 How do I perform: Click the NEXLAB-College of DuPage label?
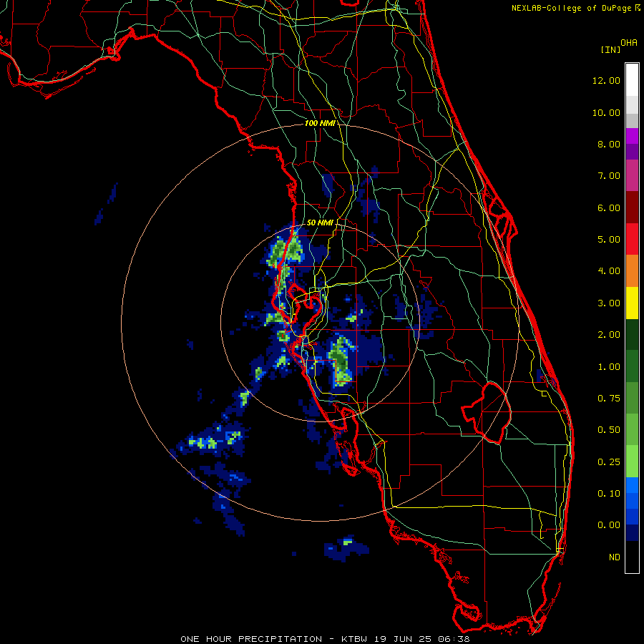(572, 8)
